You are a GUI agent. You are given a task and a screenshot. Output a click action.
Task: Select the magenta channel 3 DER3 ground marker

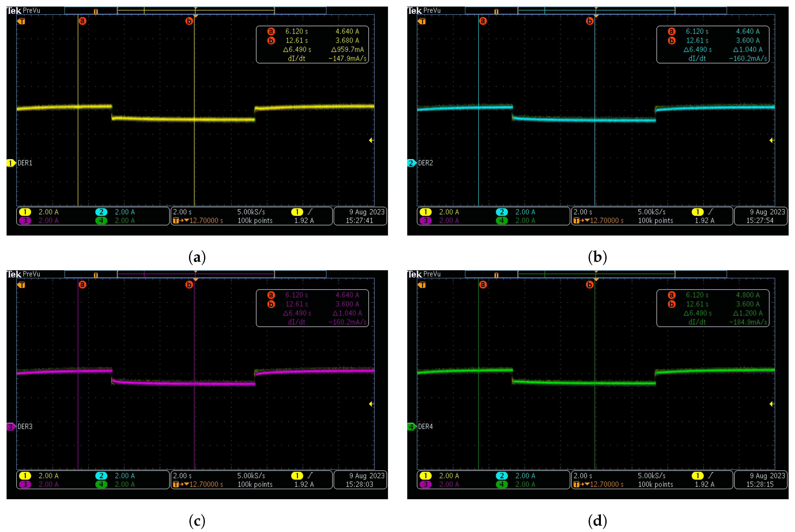[x=11, y=426]
